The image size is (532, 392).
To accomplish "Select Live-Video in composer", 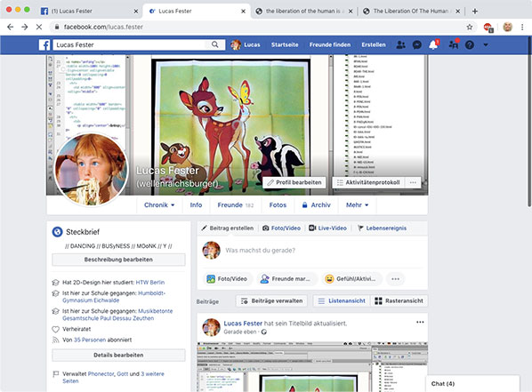I will coord(327,228).
